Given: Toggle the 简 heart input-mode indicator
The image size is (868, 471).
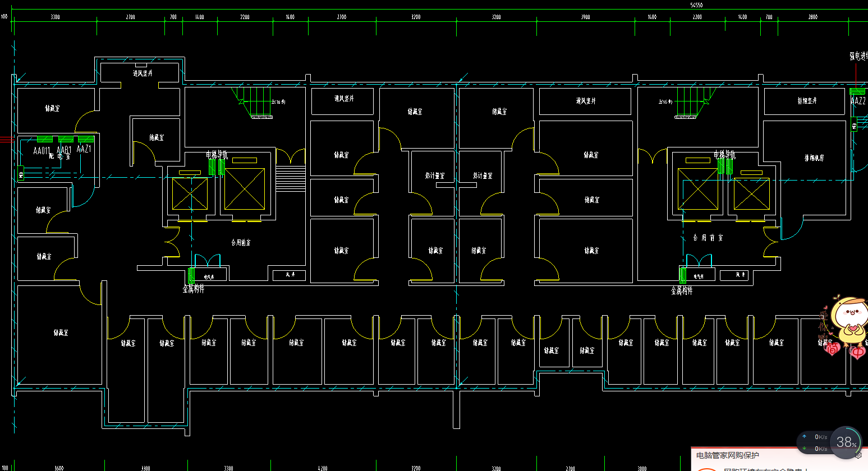Looking at the screenshot, I should tap(833, 350).
